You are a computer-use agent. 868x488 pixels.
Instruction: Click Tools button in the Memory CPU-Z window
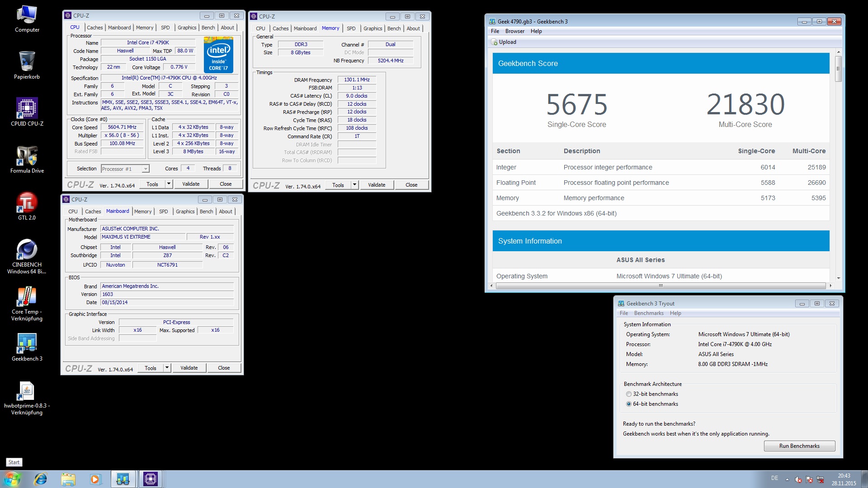338,185
